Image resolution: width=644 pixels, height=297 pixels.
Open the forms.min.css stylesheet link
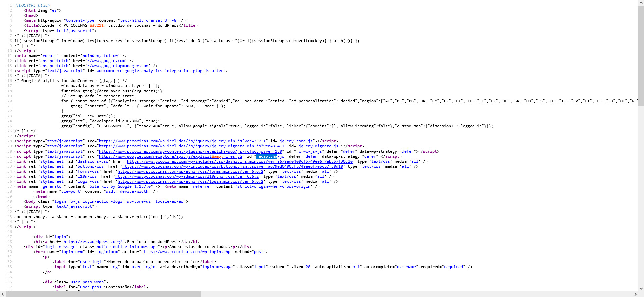pos(191,171)
